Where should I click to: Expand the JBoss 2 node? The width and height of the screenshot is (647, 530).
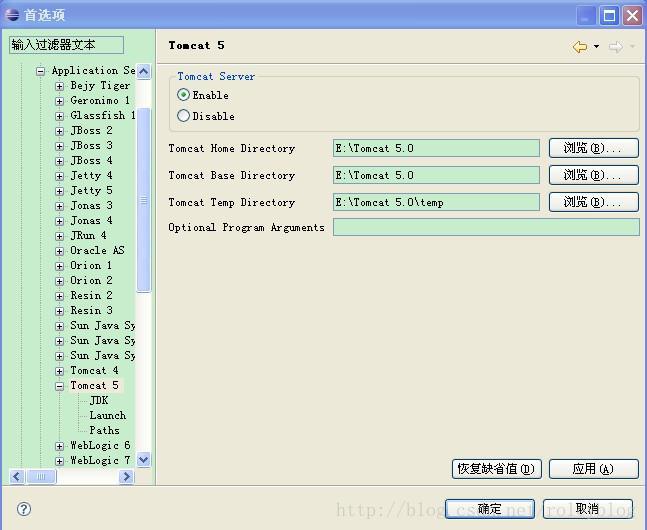[x=59, y=131]
